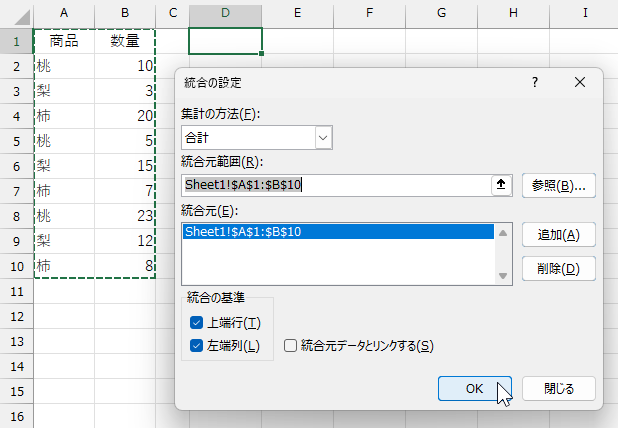Click cell A2 containing 桃
The height and width of the screenshot is (428, 618).
[x=64, y=66]
